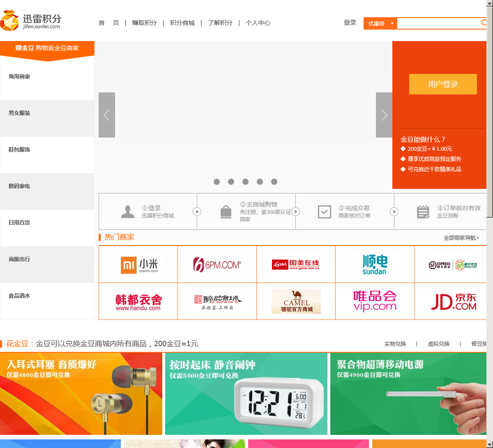Open 积分商城 navigation item
This screenshot has width=493, height=448.
[x=182, y=23]
